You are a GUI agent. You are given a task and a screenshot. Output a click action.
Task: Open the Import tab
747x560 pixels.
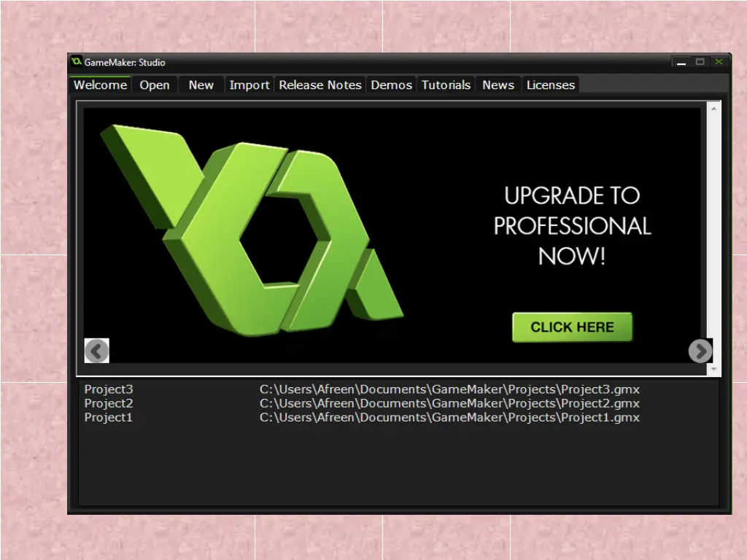pos(249,85)
